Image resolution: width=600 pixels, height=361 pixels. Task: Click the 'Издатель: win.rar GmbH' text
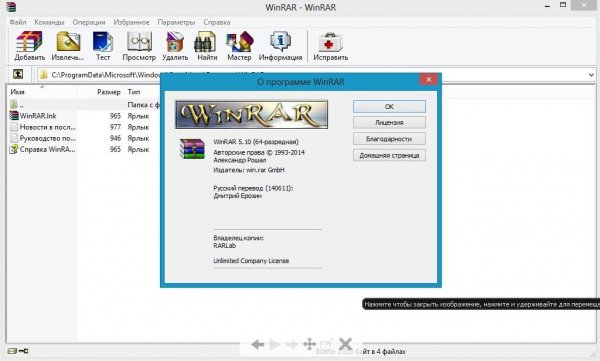tap(249, 170)
